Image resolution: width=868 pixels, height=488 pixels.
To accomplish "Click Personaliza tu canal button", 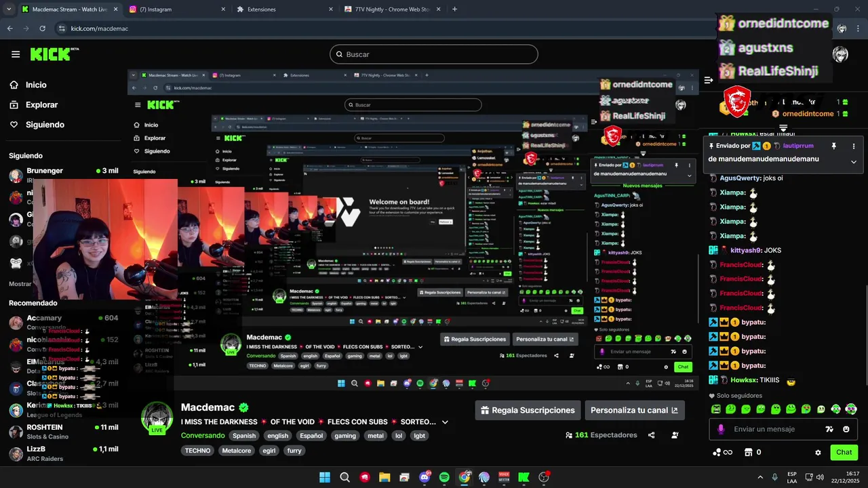I will point(634,410).
